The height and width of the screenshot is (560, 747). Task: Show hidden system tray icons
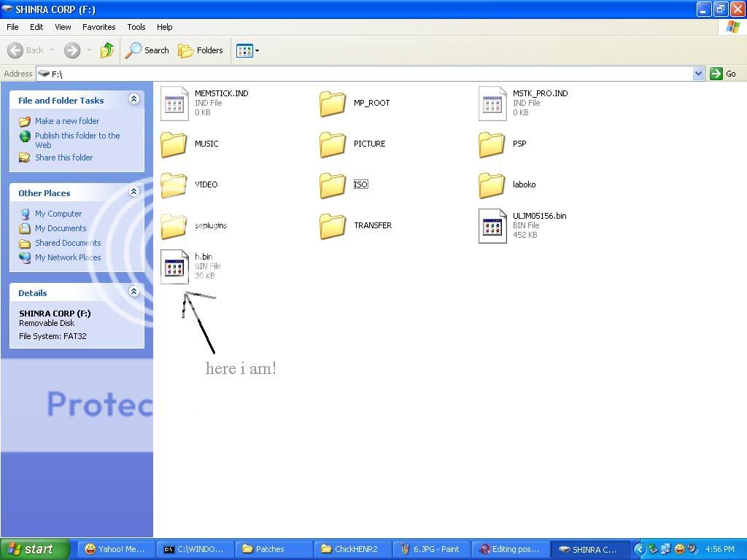[640, 550]
